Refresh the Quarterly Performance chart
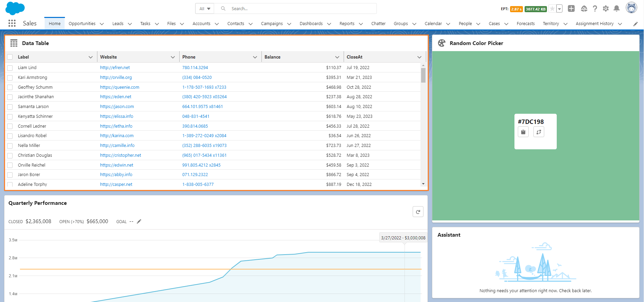644x302 pixels. click(x=418, y=212)
